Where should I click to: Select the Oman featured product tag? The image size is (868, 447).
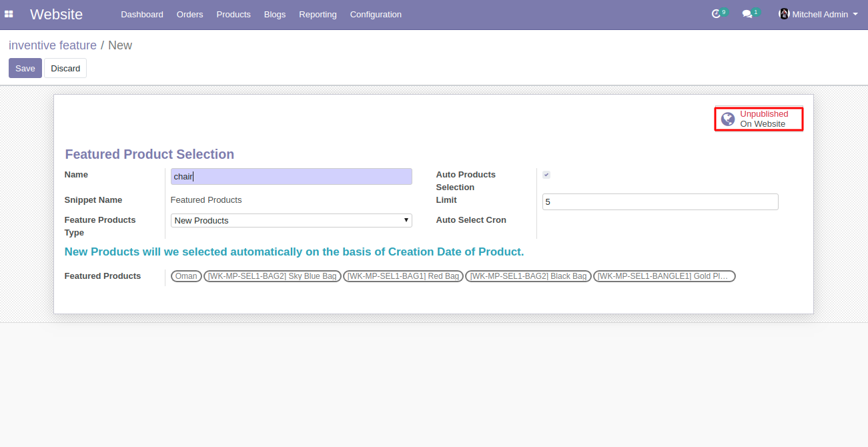[186, 276]
